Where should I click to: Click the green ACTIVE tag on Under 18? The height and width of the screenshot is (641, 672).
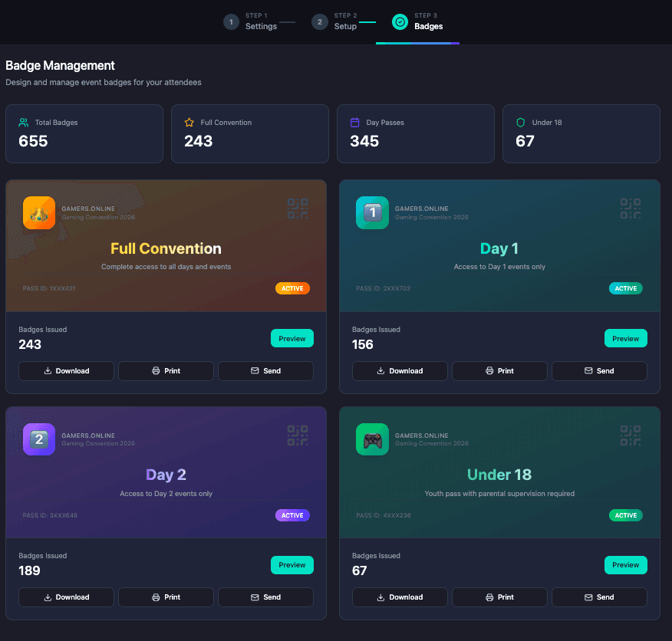point(626,515)
